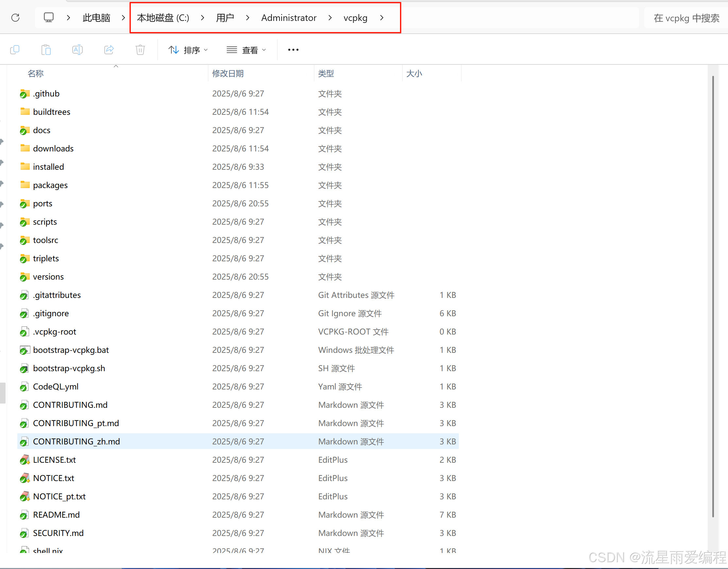Viewport: 728px width, 569px height.
Task: Click the vertical scrollbar of file list
Action: click(x=713, y=297)
